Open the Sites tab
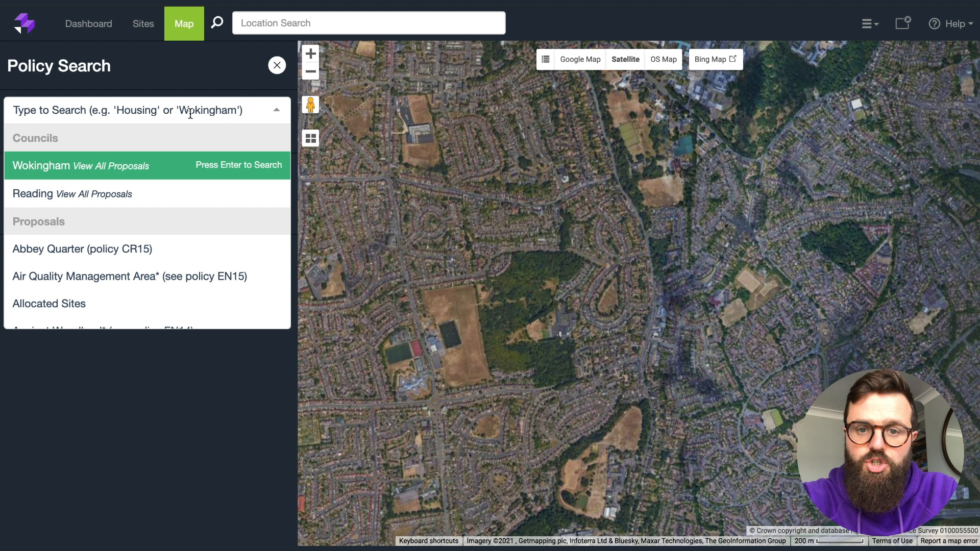This screenshot has width=980, height=551. pyautogui.click(x=143, y=23)
